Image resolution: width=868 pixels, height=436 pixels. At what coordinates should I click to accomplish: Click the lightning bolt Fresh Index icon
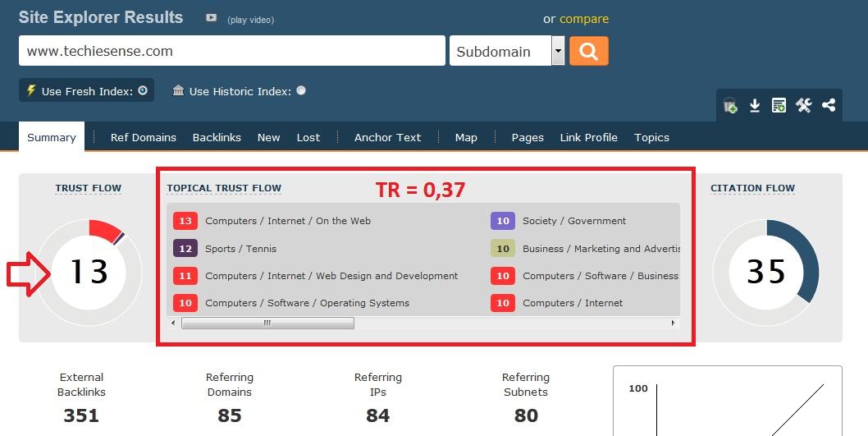click(31, 90)
